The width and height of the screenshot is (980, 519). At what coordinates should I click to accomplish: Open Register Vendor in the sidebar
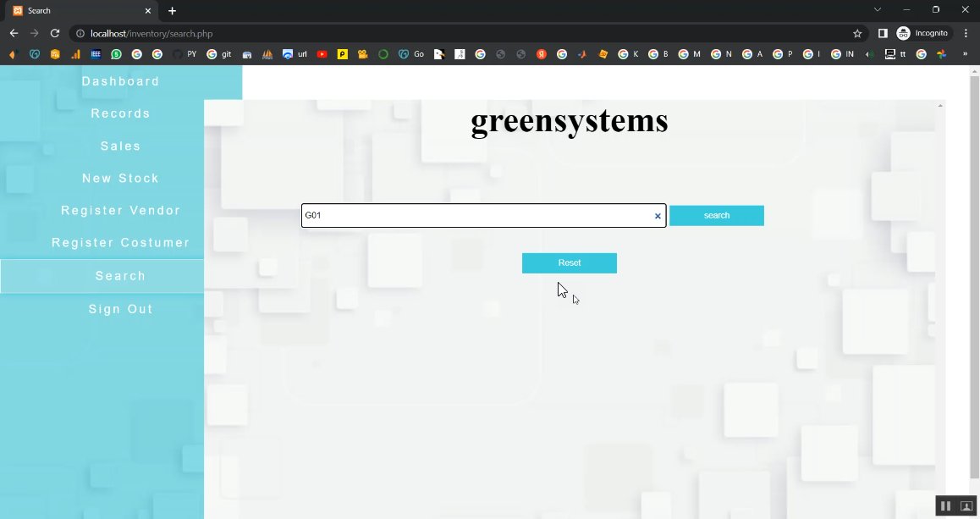120,210
